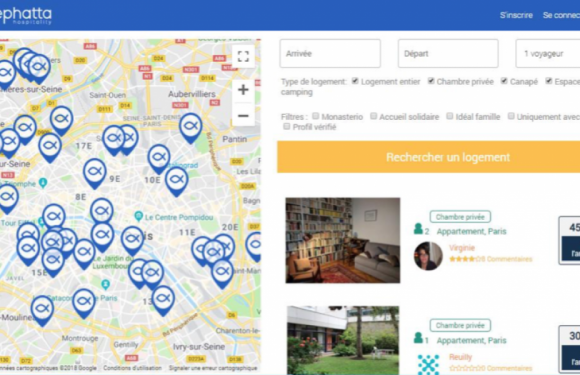Zoom in on the map
Image resolution: width=580 pixels, height=375 pixels.
(x=243, y=89)
